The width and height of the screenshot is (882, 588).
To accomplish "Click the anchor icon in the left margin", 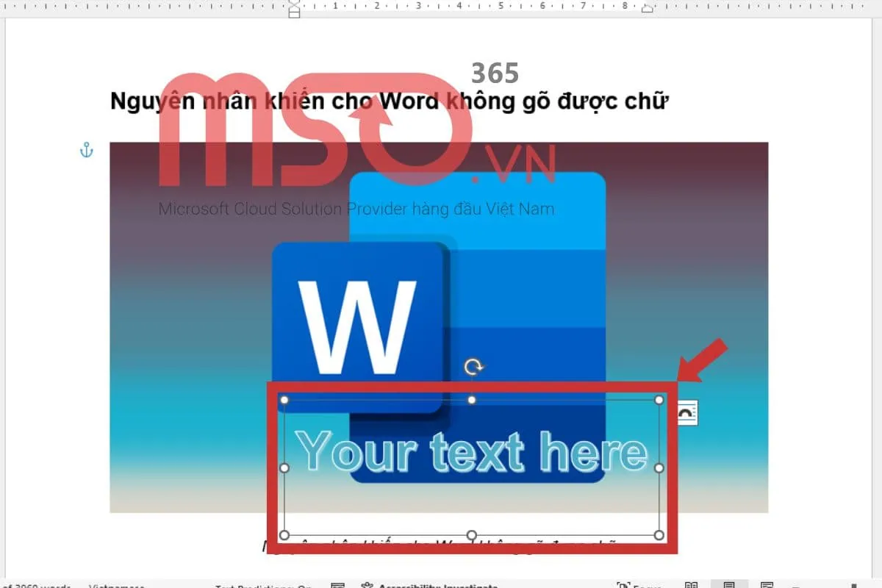I will (87, 149).
